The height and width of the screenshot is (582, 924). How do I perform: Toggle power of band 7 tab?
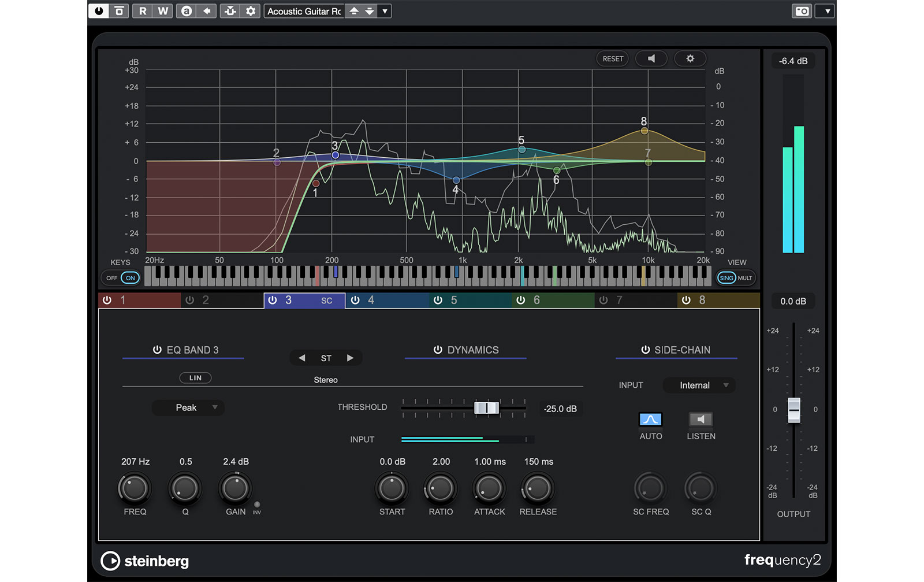(x=603, y=300)
